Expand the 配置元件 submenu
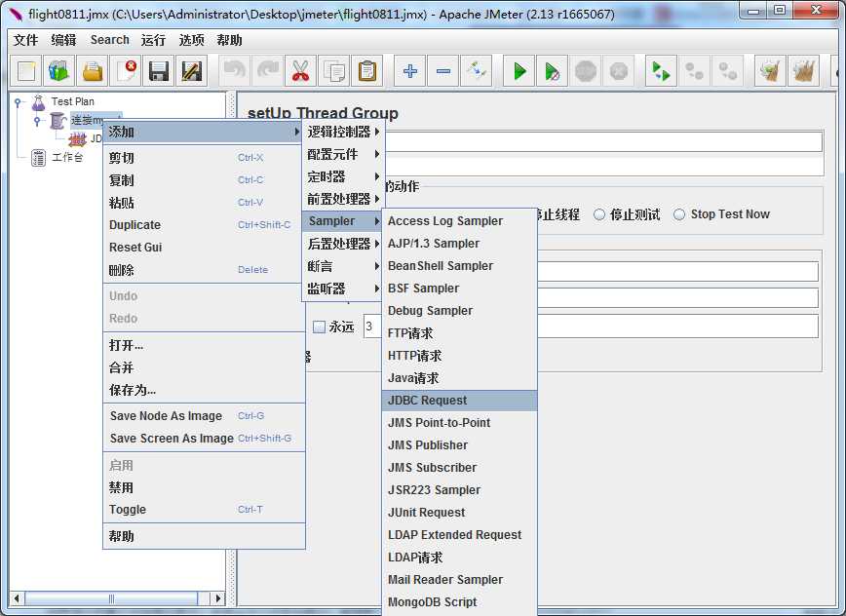The height and width of the screenshot is (616, 846). (x=343, y=154)
